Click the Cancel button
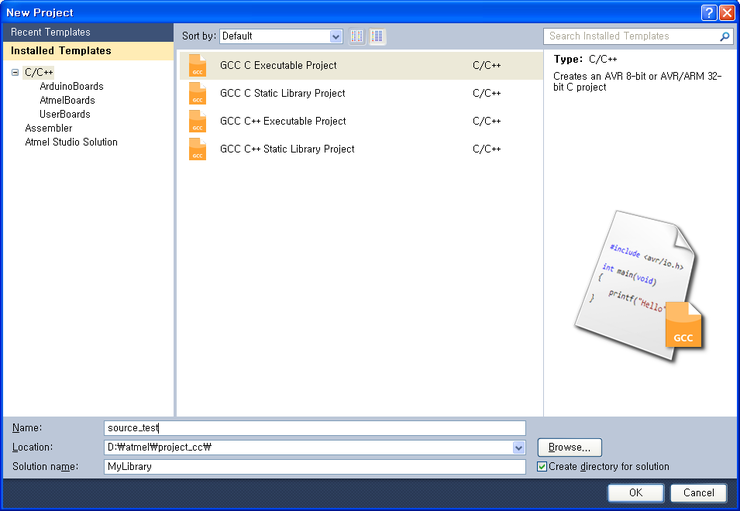The height and width of the screenshot is (511, 740). pyautogui.click(x=698, y=493)
